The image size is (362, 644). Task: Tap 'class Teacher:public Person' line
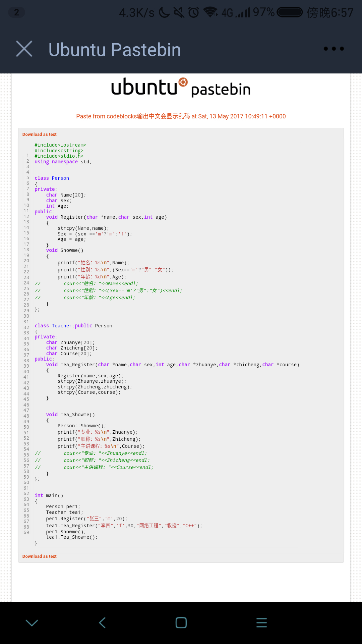click(x=73, y=326)
